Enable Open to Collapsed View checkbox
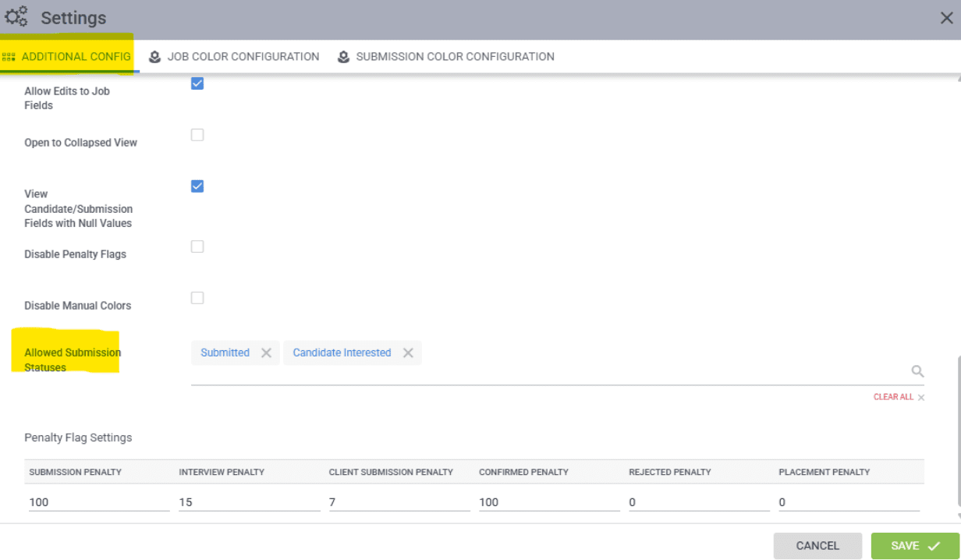The image size is (961, 560). [x=197, y=135]
